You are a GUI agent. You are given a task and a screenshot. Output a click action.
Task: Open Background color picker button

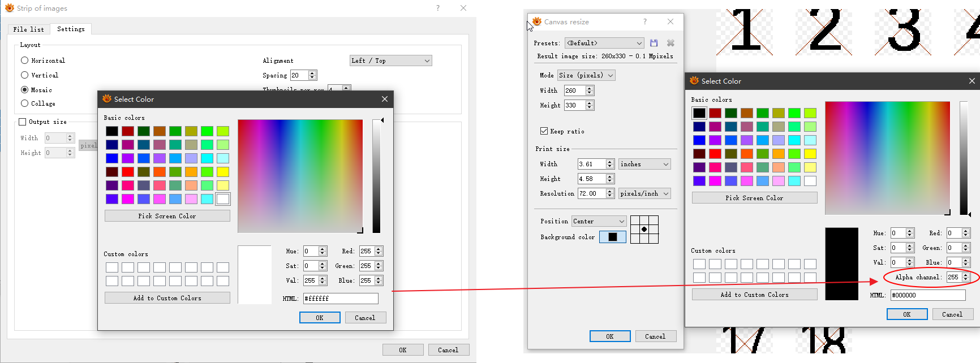[613, 237]
